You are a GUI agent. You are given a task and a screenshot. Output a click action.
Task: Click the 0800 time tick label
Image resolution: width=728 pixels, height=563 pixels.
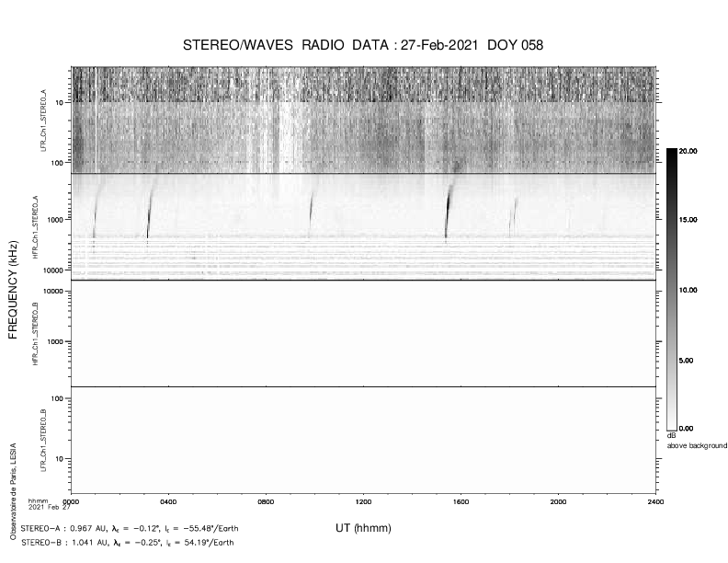tap(266, 501)
